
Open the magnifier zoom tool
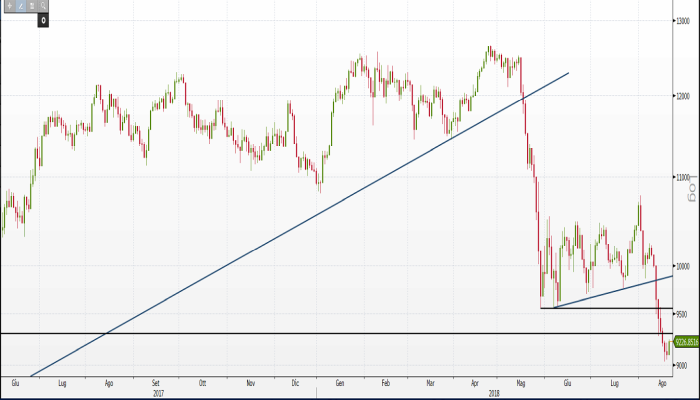(x=44, y=6)
